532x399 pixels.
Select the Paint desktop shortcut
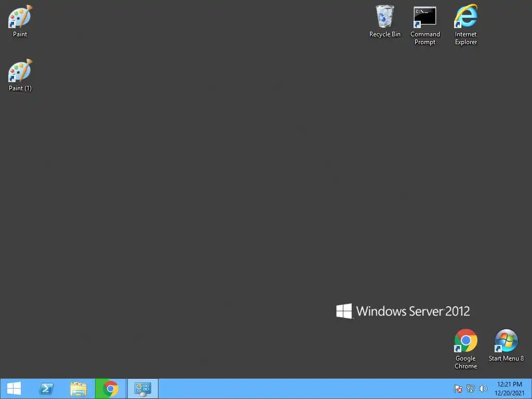tap(20, 21)
